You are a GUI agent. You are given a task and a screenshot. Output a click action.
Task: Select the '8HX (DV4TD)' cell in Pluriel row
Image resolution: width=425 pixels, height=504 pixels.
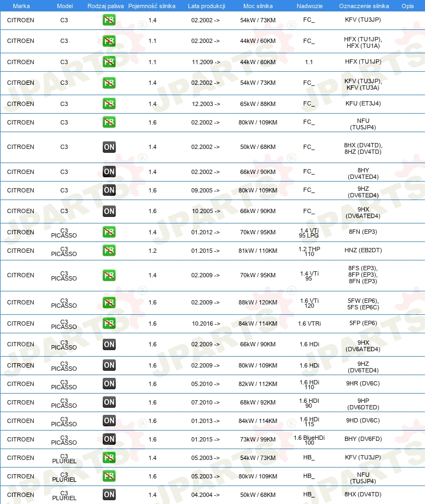coord(363,494)
